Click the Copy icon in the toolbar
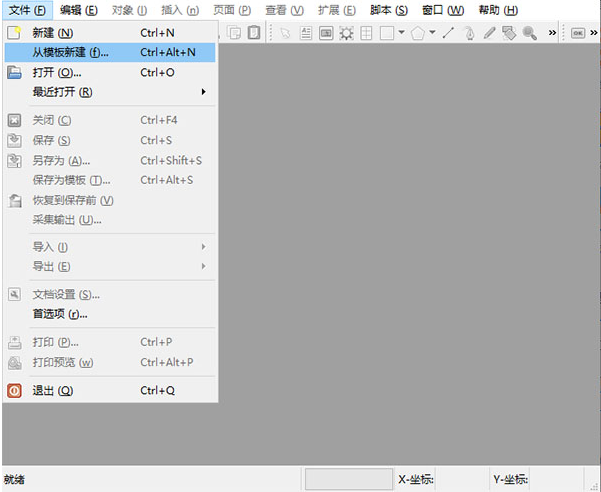Viewport: 601px width, 492px height. coord(233,33)
